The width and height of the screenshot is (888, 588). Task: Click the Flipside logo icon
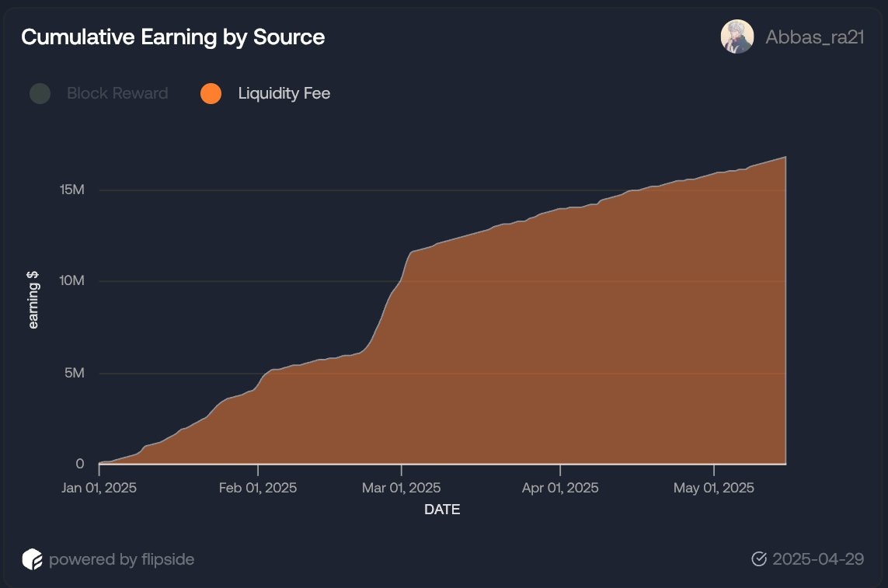(x=33, y=559)
